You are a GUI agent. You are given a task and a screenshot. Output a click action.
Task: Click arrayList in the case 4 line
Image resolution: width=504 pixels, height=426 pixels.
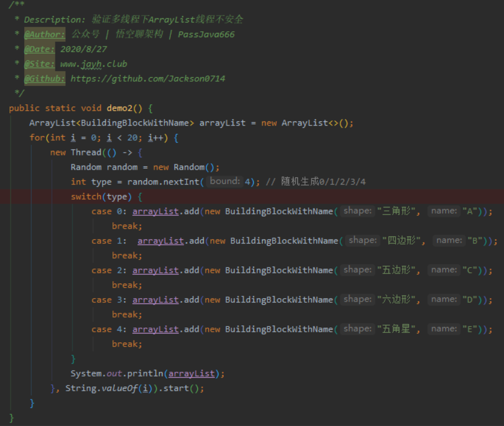(155, 329)
